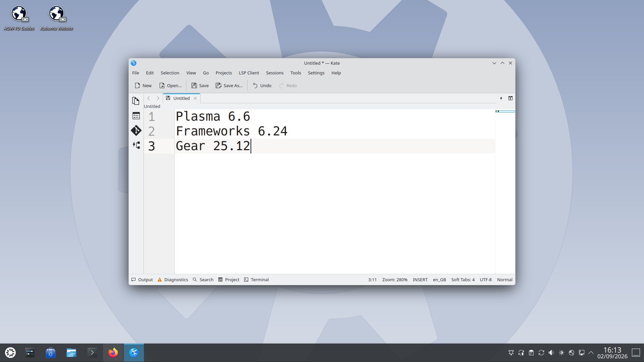Click the New document toolbar button
The height and width of the screenshot is (362, 644).
pos(143,85)
